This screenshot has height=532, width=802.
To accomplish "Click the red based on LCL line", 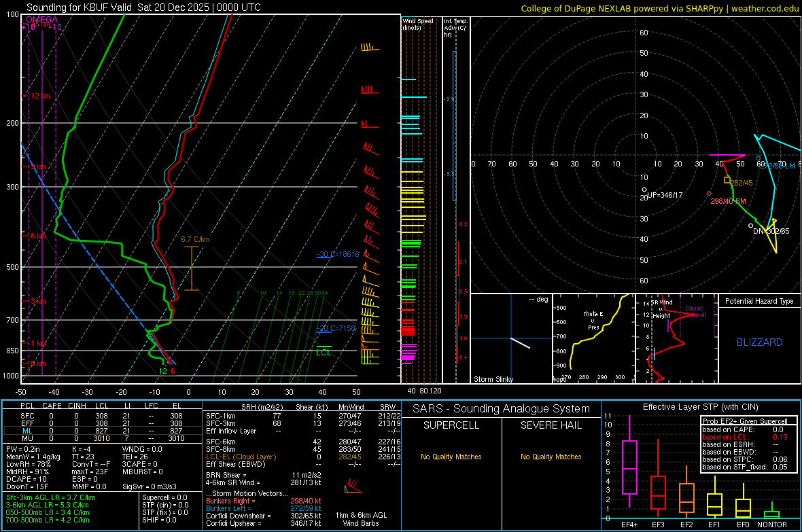I will tap(745, 437).
